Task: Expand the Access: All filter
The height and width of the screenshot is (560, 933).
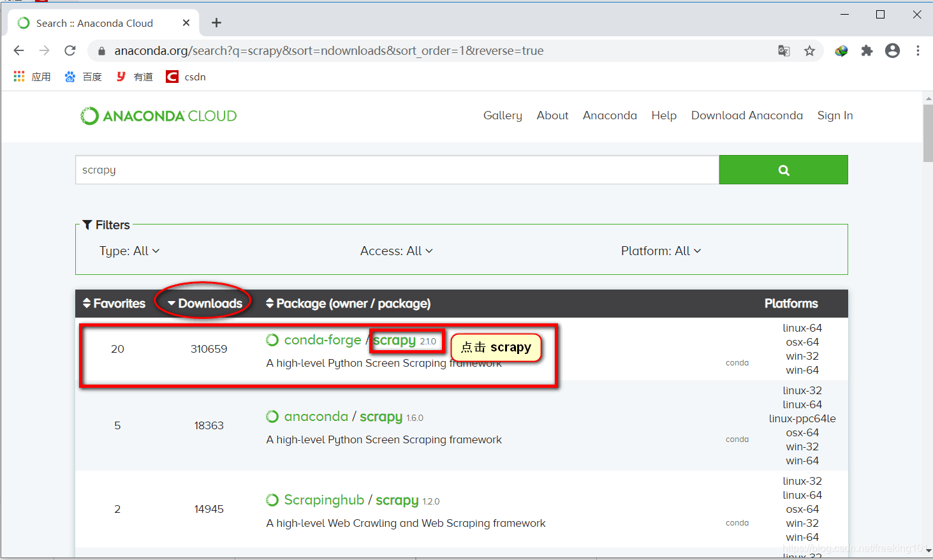Action: point(397,251)
